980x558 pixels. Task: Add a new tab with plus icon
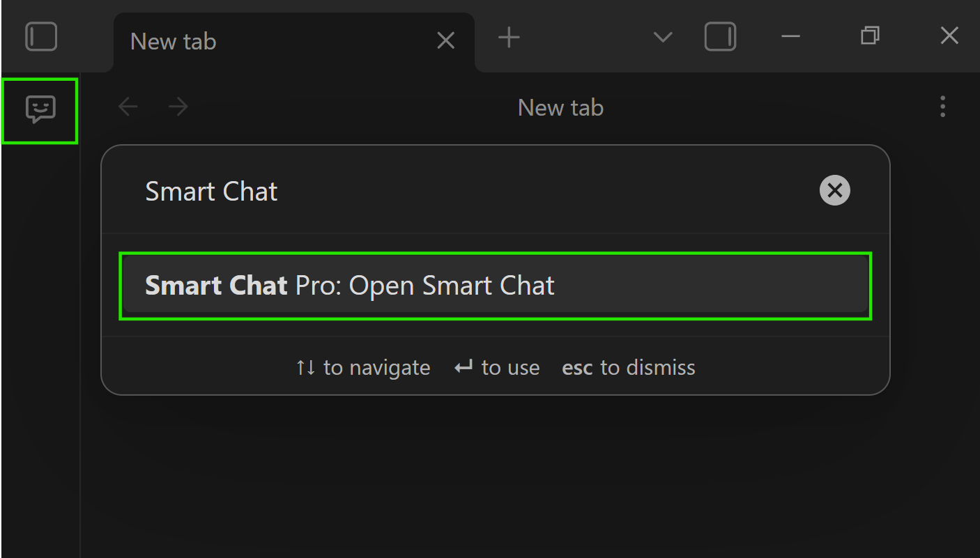pos(509,38)
